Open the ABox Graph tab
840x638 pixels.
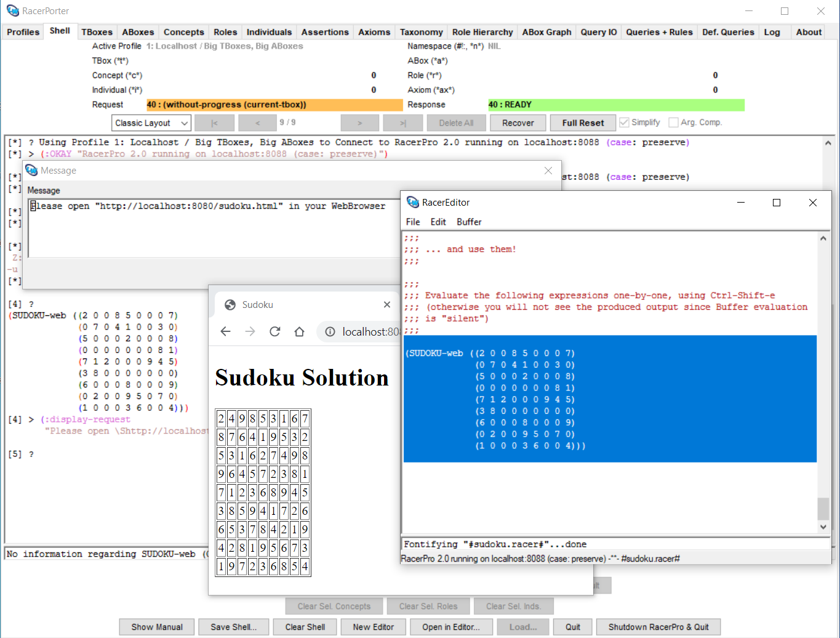(546, 32)
